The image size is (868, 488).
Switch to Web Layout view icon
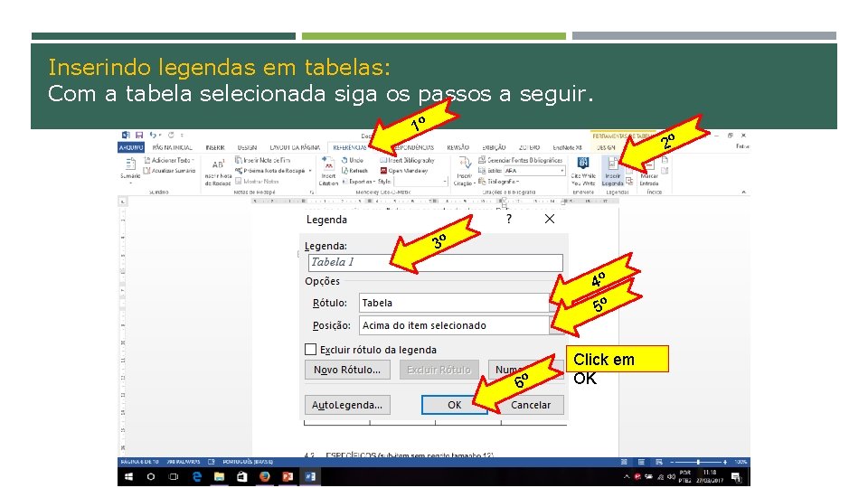click(659, 462)
